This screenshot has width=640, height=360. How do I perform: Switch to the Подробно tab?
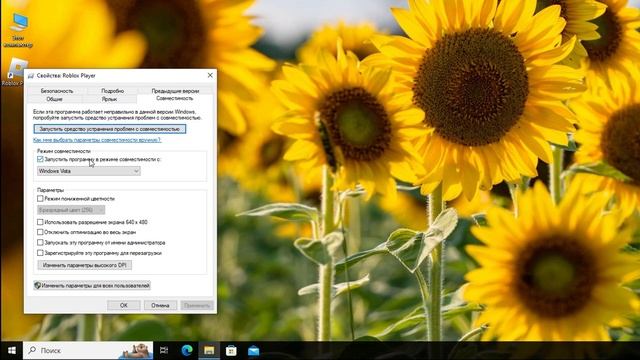112,91
